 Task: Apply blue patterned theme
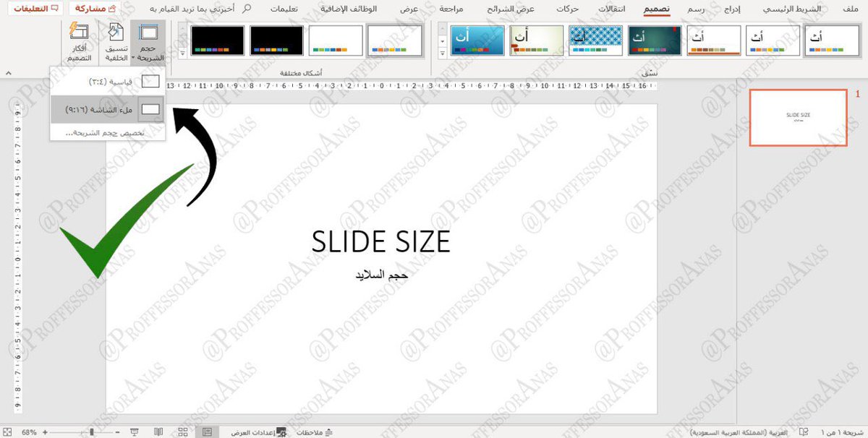click(x=595, y=40)
